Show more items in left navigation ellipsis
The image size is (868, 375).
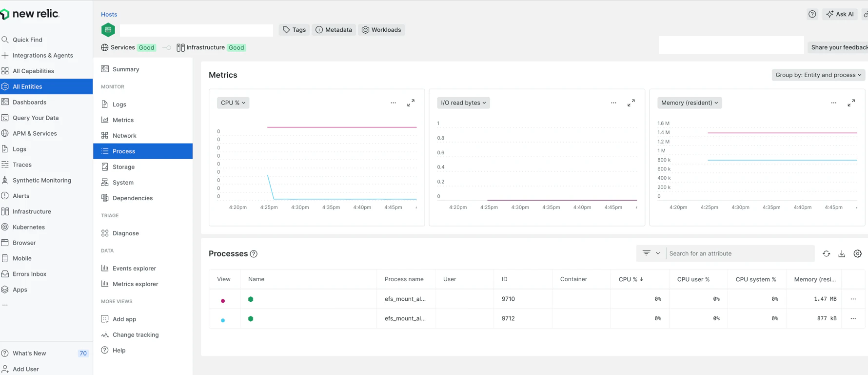(x=5, y=305)
